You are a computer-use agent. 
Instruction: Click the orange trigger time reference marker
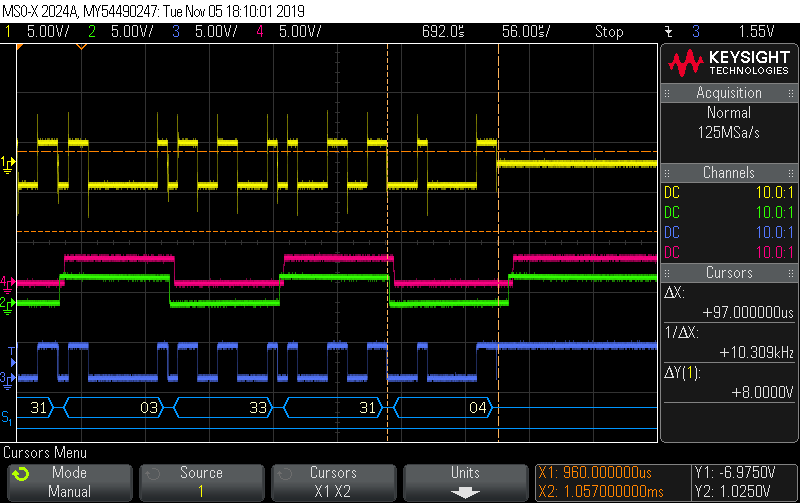click(x=81, y=47)
